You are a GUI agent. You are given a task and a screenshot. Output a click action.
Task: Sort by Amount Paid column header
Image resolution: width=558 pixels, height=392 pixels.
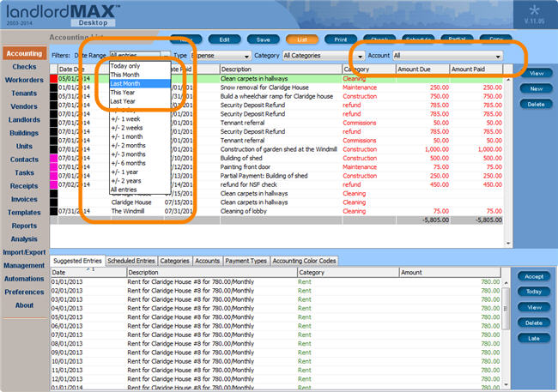pos(476,69)
